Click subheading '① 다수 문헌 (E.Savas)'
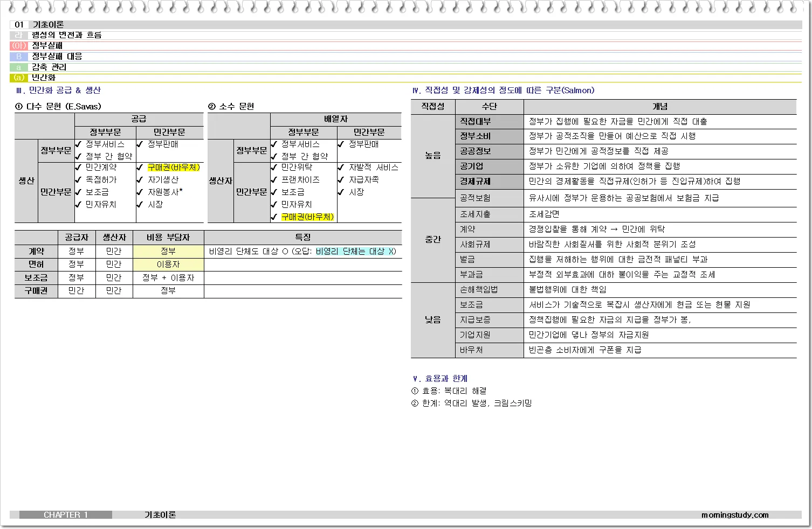 click(x=58, y=107)
